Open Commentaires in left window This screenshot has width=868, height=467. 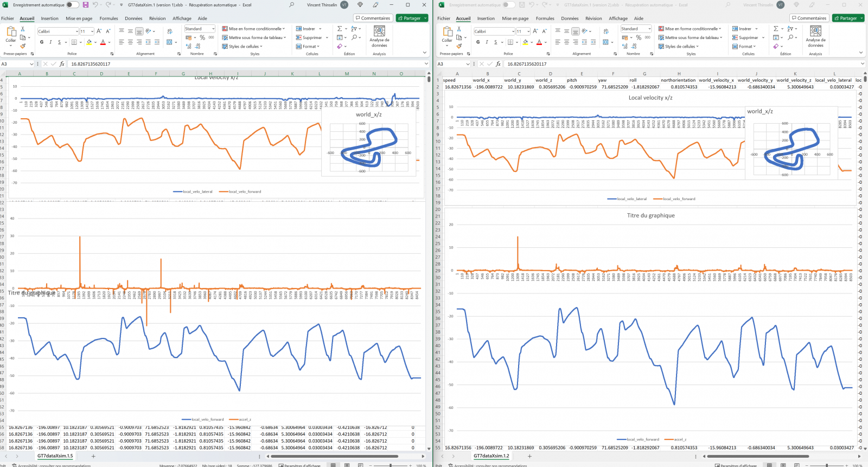click(x=373, y=18)
